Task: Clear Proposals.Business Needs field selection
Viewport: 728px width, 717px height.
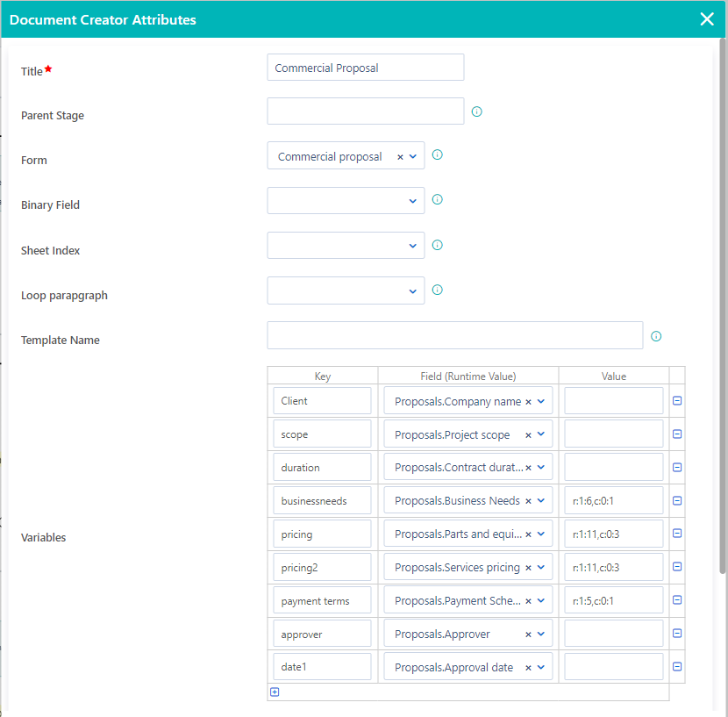Action: [x=528, y=501]
